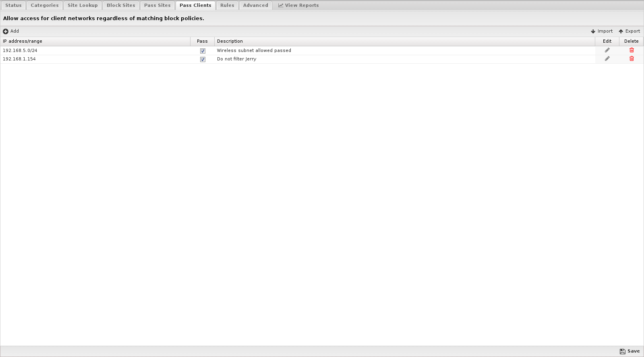Viewport: 644px width, 357px height.
Task: Delete the 192.168.1.154 entry trash icon
Action: [x=632, y=59]
